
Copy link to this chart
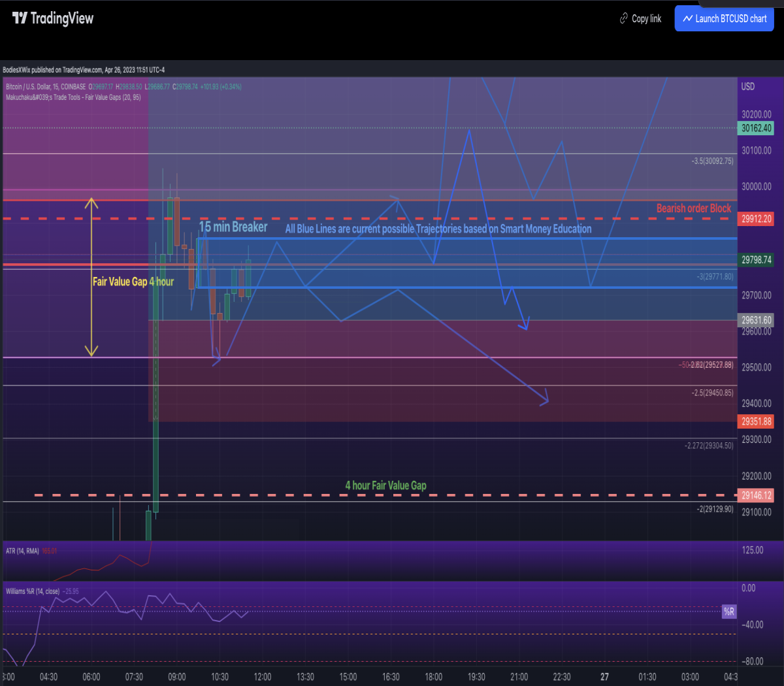pyautogui.click(x=640, y=19)
